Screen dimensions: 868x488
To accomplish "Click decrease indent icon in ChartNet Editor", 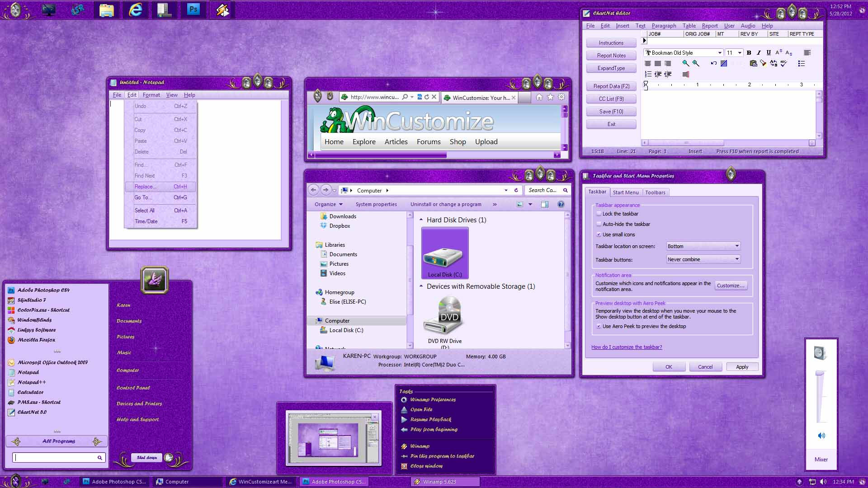I will tap(668, 74).
